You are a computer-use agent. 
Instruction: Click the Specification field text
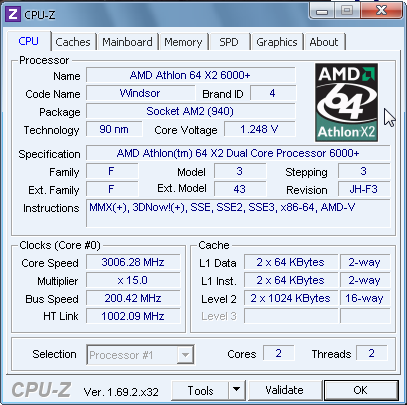pos(238,153)
